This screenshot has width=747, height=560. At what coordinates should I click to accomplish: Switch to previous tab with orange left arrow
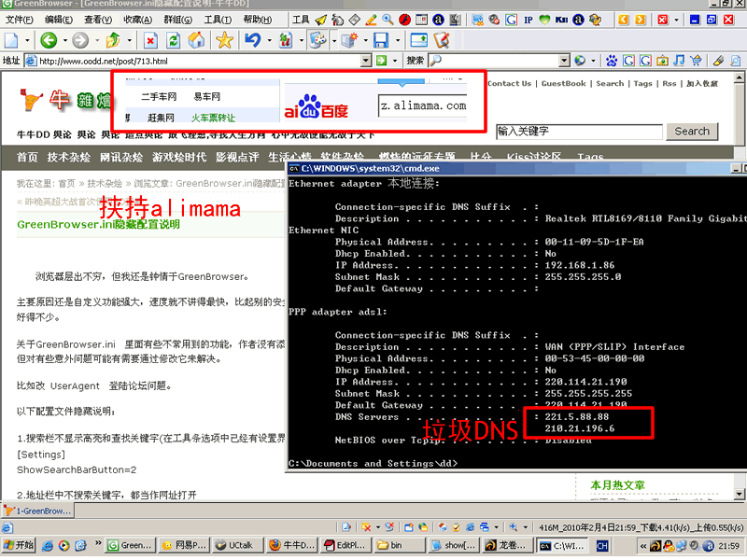point(623,20)
